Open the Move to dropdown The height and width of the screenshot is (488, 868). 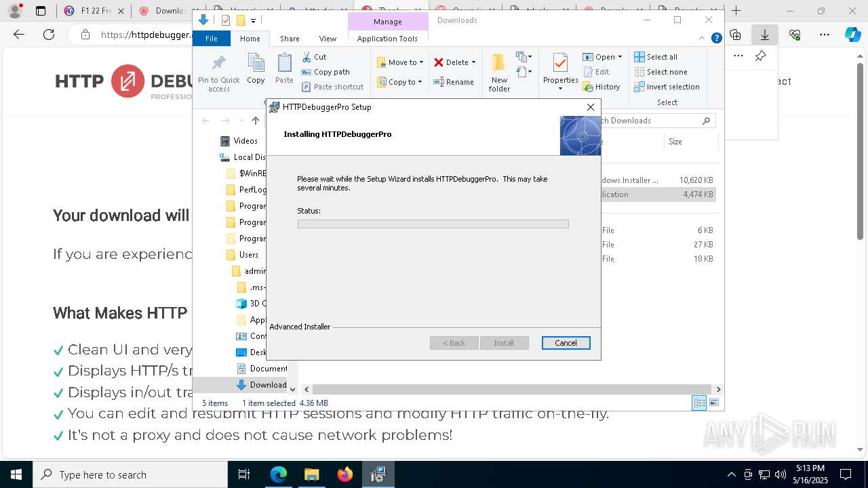tap(400, 62)
